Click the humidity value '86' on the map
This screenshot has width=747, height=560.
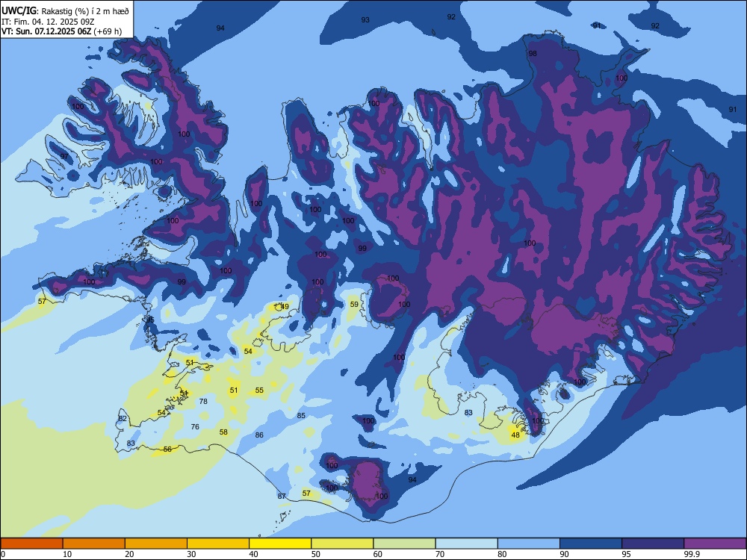pyautogui.click(x=259, y=435)
